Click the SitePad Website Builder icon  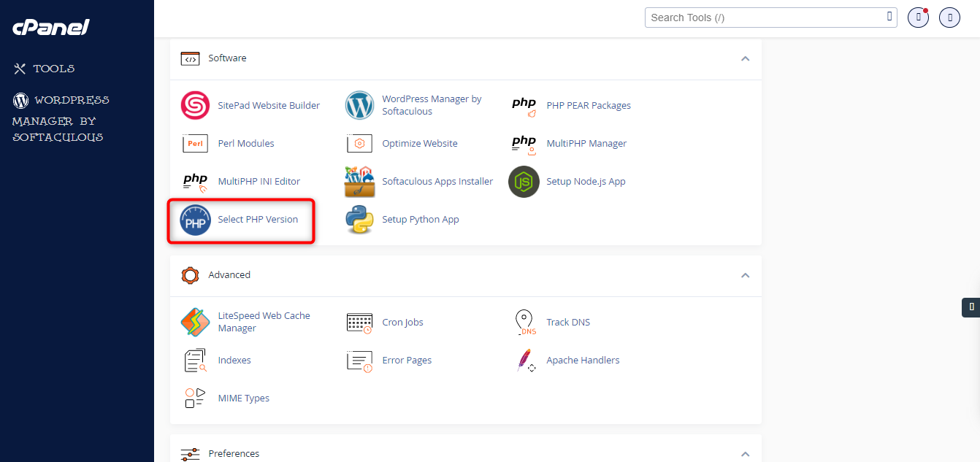[195, 106]
